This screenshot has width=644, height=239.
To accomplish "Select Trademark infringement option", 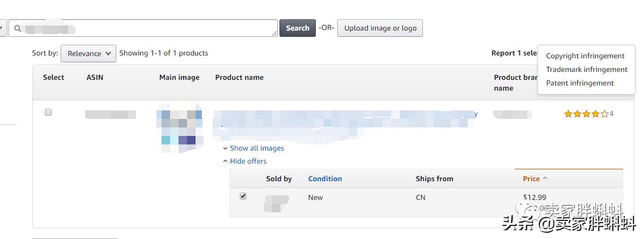I will (587, 70).
